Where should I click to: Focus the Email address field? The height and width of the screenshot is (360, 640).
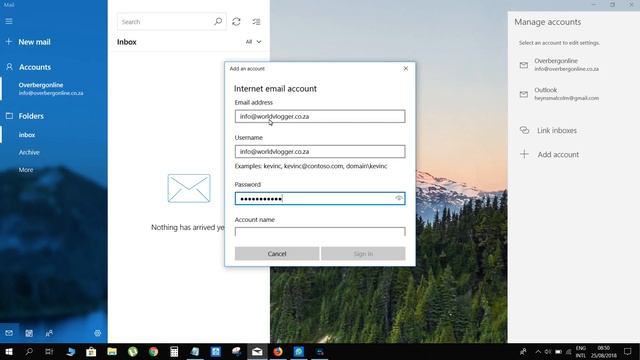click(320, 116)
